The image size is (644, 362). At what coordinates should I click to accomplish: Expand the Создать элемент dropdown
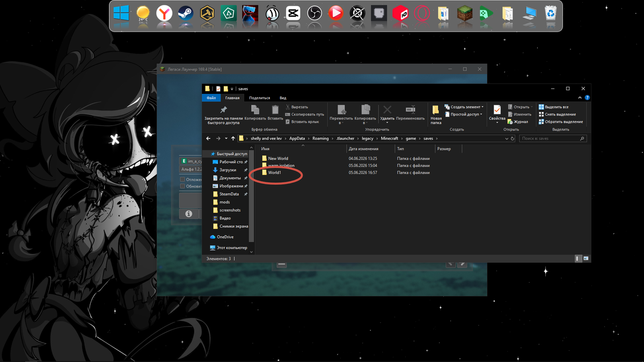(x=464, y=107)
